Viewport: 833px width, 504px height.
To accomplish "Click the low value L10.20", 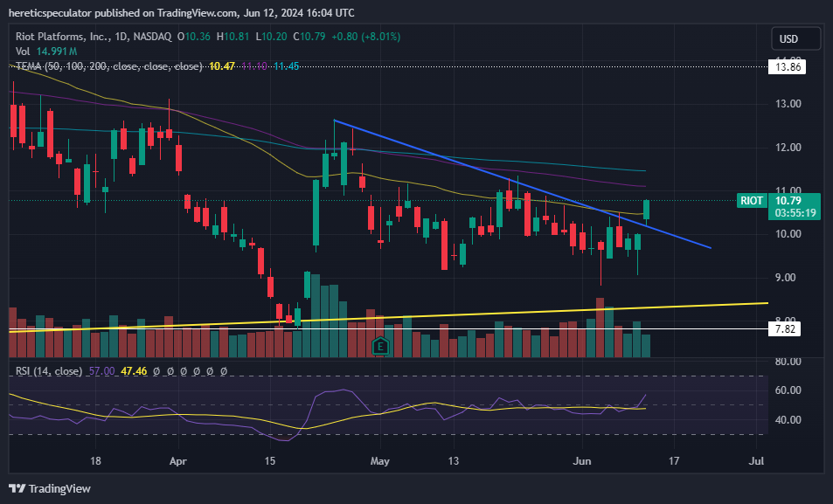I will click(x=271, y=37).
